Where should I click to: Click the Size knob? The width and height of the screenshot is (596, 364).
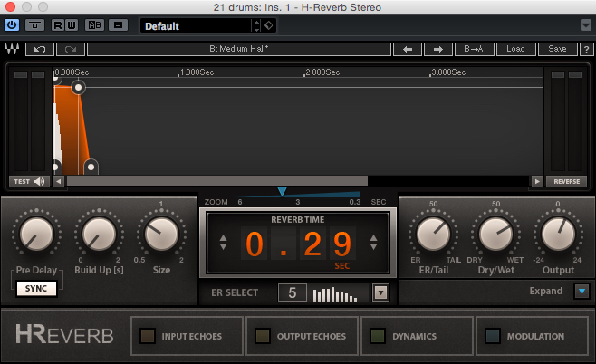[x=161, y=234]
